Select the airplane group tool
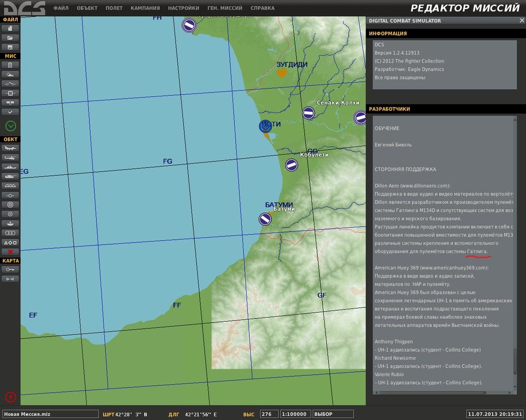The width and height of the screenshot is (526, 420). click(10, 148)
